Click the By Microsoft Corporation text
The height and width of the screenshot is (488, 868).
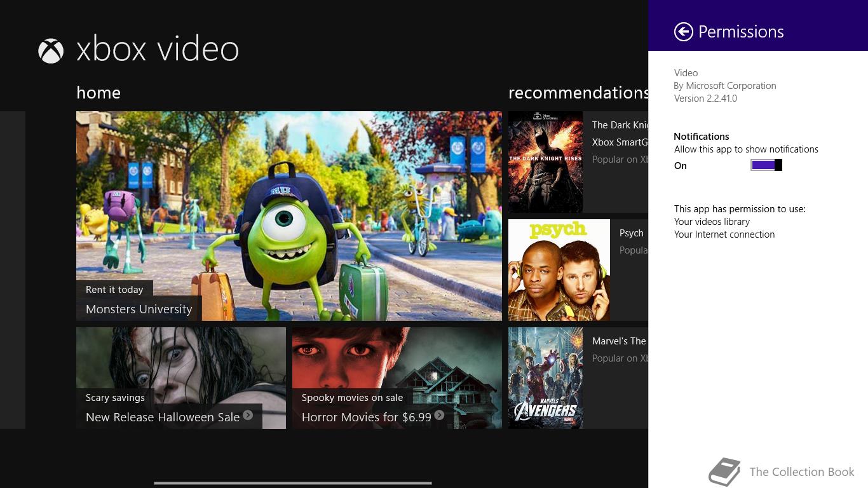coord(725,86)
